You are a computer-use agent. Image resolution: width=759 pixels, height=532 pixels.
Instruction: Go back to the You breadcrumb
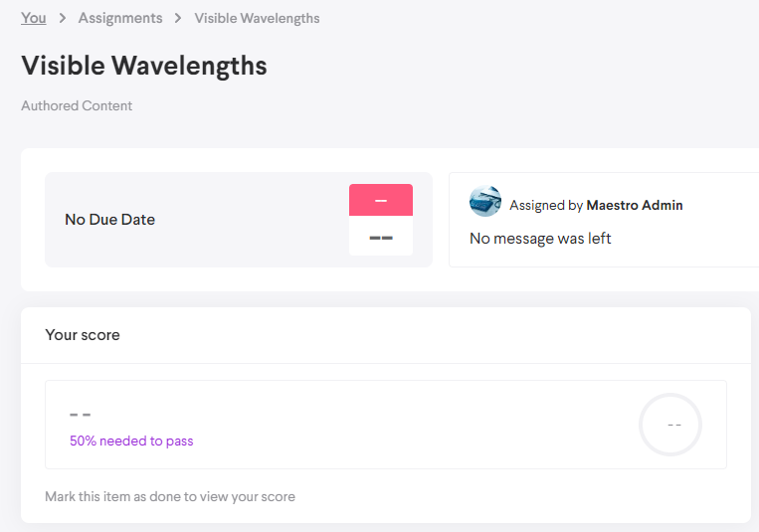tap(34, 18)
